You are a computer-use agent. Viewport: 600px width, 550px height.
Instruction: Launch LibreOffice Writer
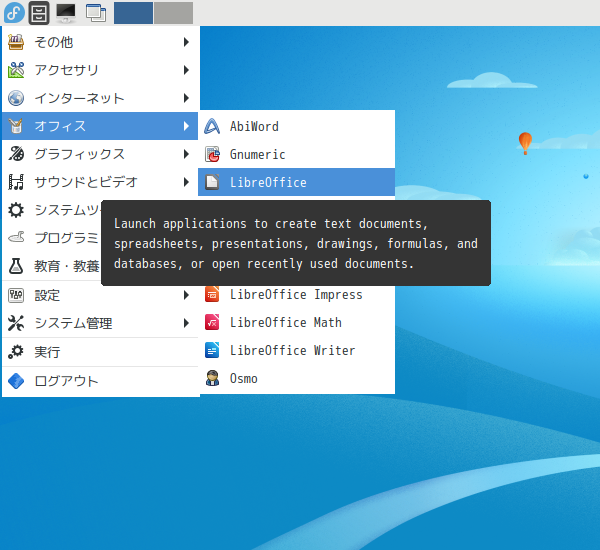297,350
